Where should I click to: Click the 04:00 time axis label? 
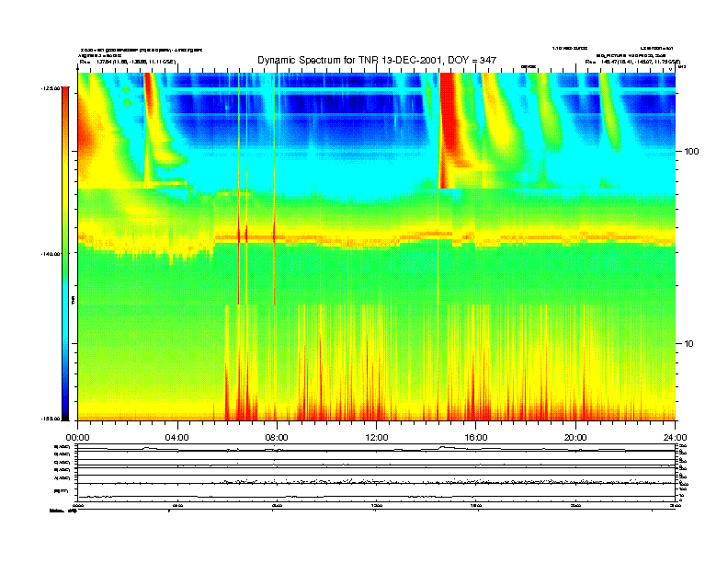177,438
